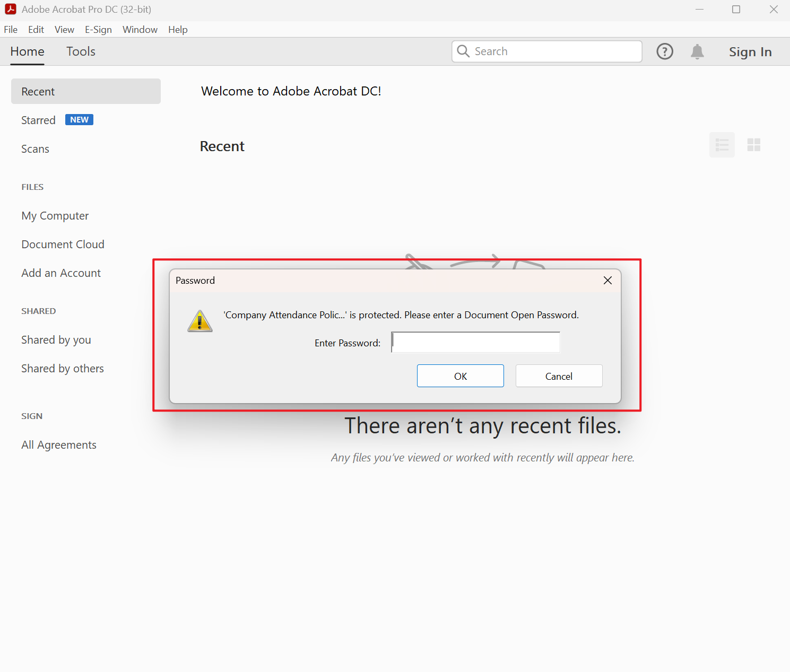Show files Shared by others

(63, 369)
